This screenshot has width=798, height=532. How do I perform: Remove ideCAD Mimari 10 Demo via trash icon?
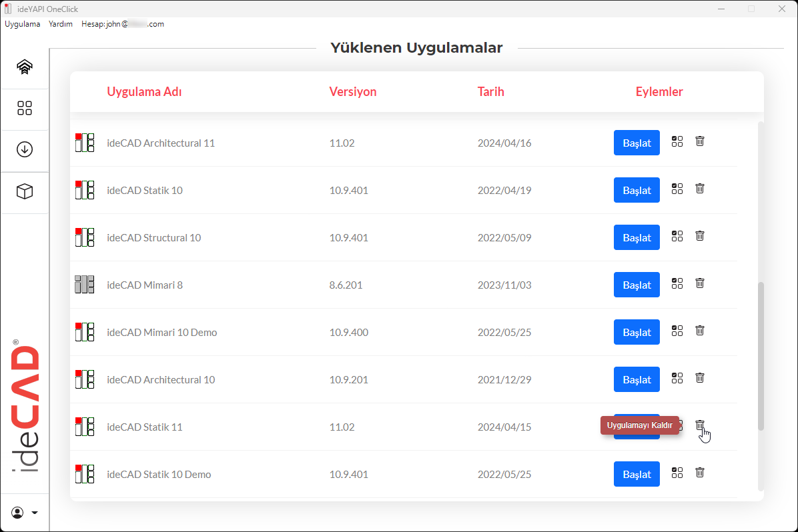(700, 331)
